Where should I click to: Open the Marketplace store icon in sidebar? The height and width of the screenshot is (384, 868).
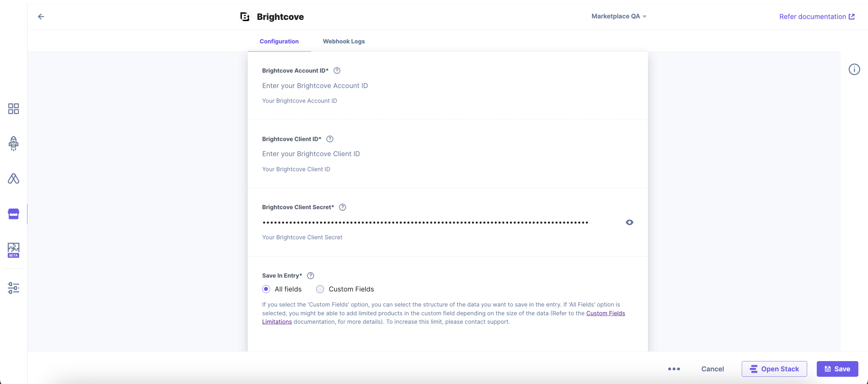pyautogui.click(x=14, y=214)
